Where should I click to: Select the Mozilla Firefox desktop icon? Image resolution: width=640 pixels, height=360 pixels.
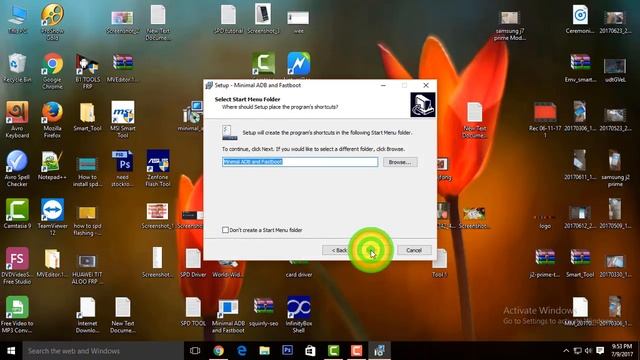coord(52,120)
